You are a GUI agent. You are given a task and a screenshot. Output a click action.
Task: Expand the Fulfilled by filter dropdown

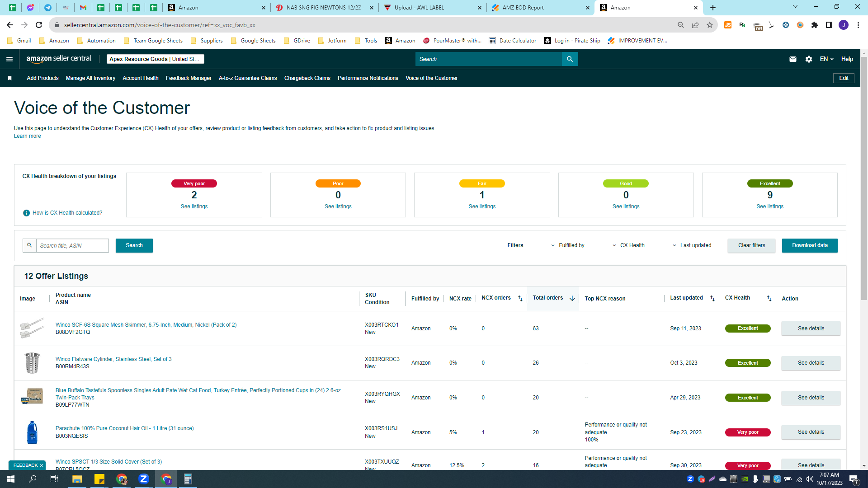[x=567, y=245]
